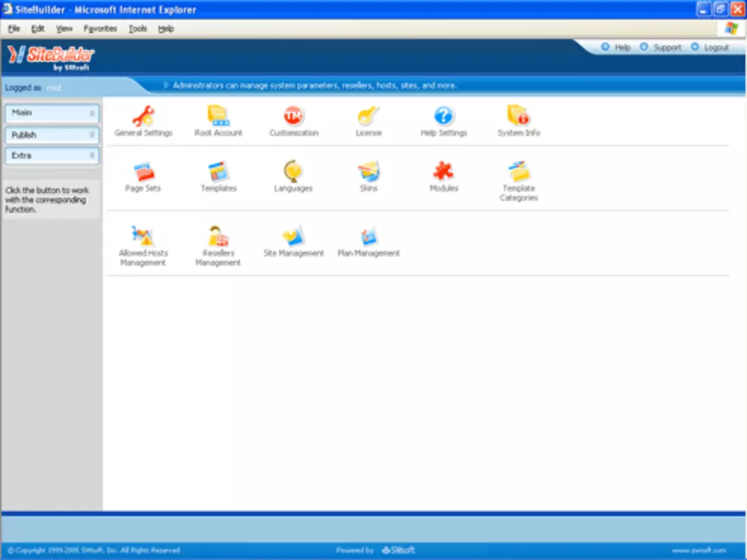Restore down the Internet Explorer window
Viewport: 747px width, 560px height.
pyautogui.click(x=720, y=9)
